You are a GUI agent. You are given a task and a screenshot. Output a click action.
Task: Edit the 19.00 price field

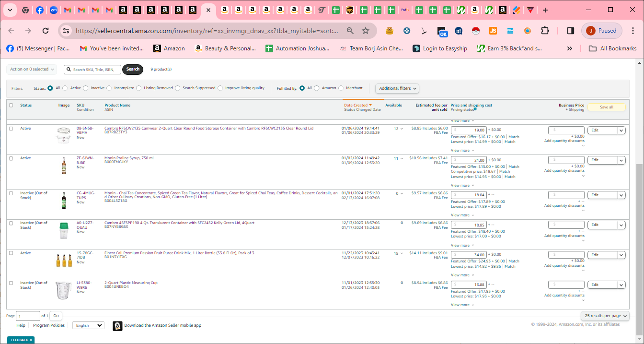[x=470, y=130]
